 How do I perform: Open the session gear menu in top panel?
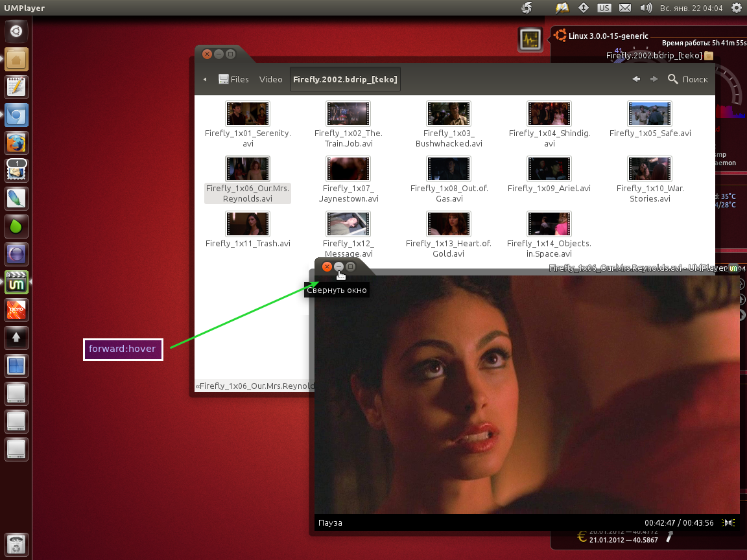point(736,8)
